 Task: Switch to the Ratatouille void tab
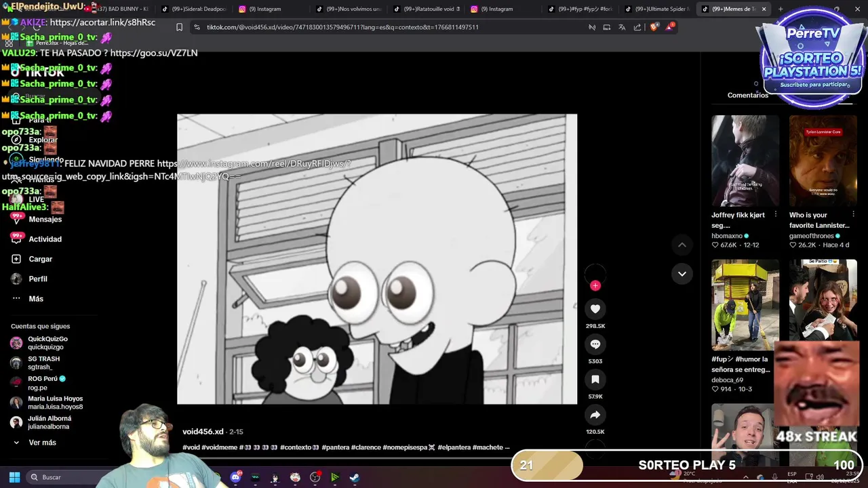coord(427,9)
